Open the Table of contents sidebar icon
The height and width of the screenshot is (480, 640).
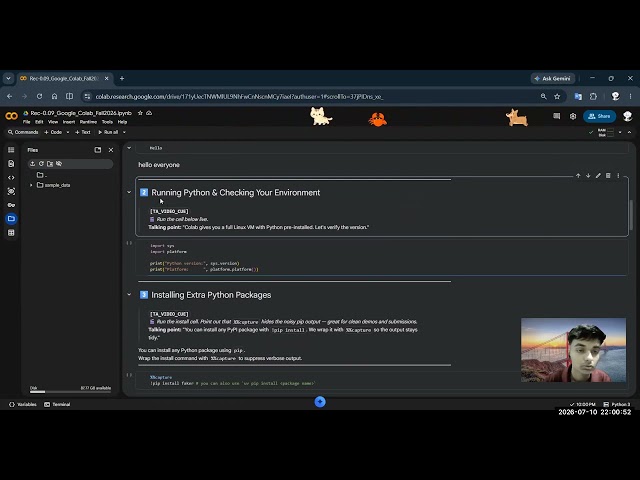[11, 150]
